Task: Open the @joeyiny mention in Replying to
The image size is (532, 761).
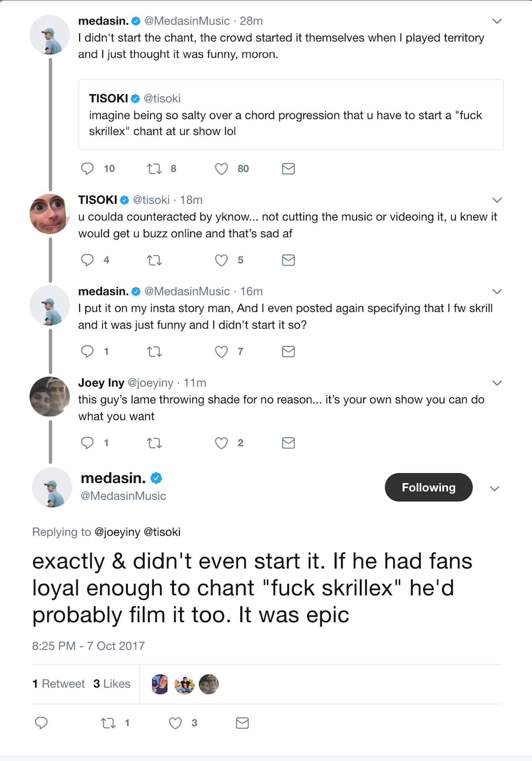Action: pos(117,532)
